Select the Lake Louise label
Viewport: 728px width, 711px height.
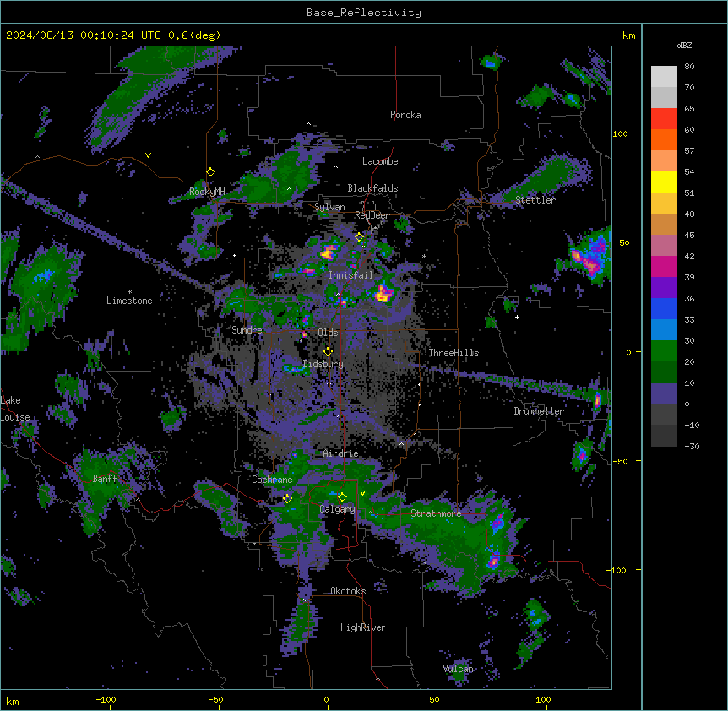15,409
